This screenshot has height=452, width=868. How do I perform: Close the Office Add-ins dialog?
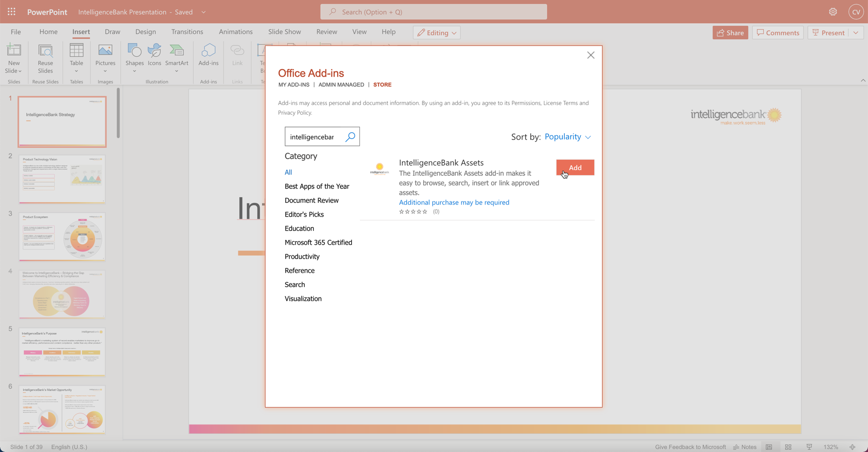point(590,55)
